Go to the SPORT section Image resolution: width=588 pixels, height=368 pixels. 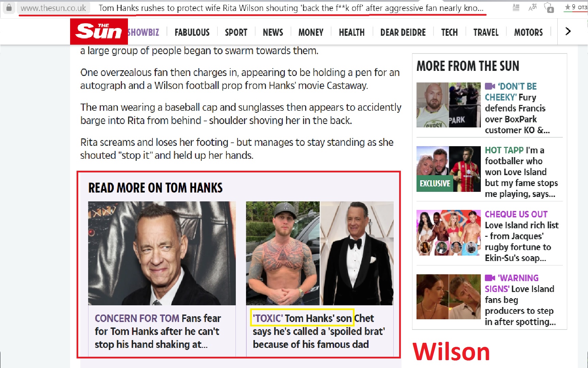[236, 32]
